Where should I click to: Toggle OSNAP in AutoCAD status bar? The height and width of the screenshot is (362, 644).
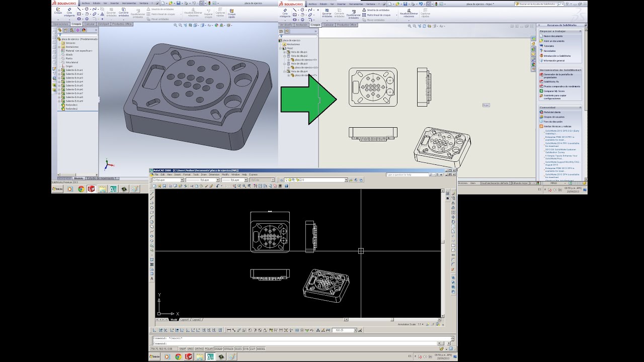point(218,349)
